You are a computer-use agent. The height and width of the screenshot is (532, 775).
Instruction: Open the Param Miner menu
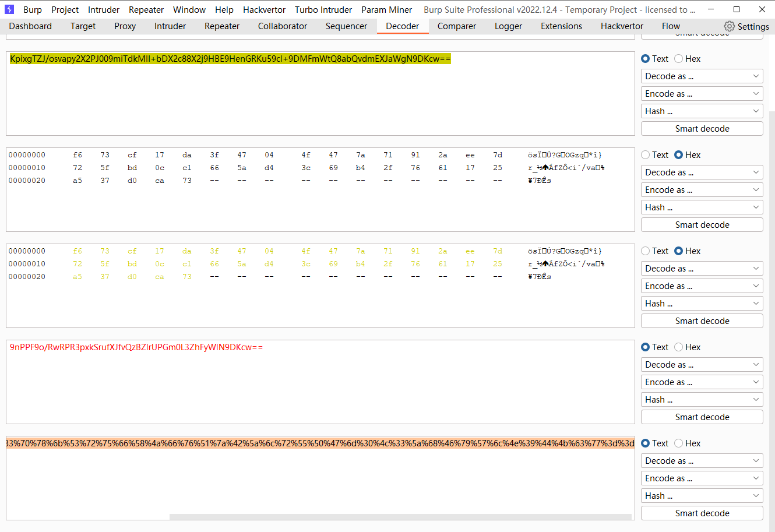(x=386, y=9)
